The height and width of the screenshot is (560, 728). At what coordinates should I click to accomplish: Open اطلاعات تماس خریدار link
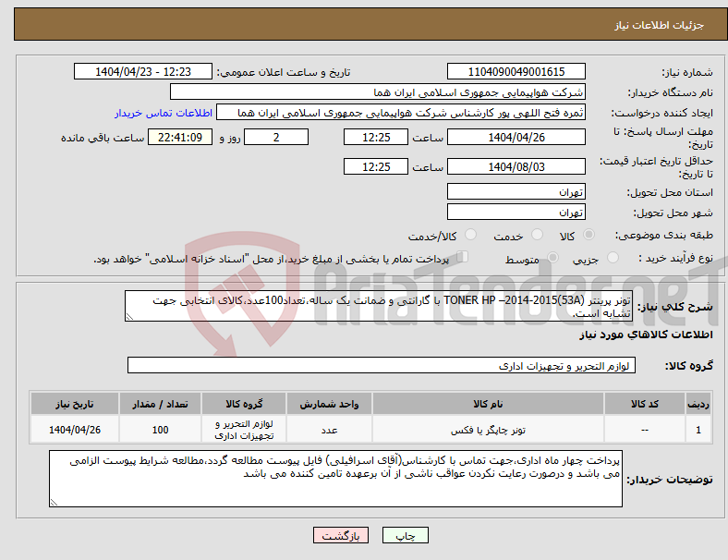164,113
